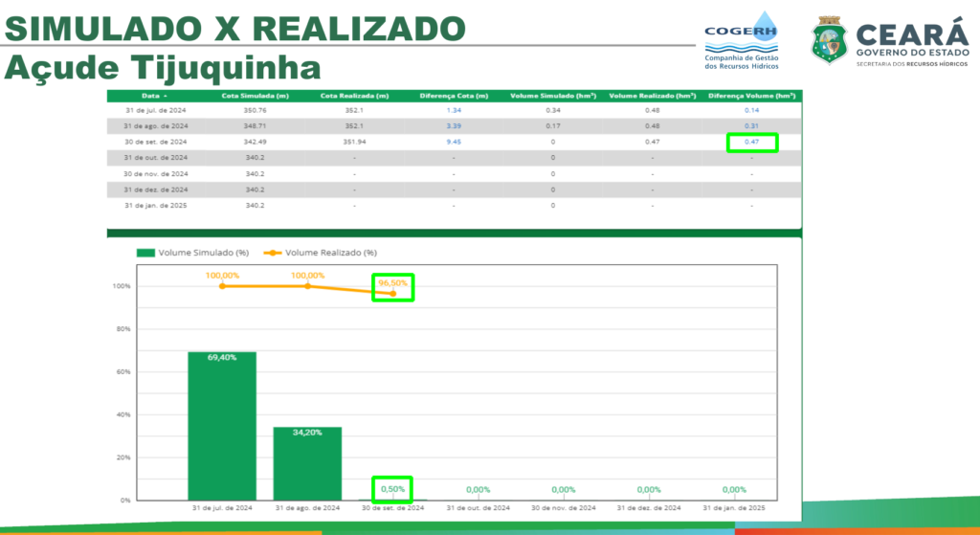Click the 0,00% label above 31 de jan. de 2025
The image size is (980, 535).
tap(734, 490)
